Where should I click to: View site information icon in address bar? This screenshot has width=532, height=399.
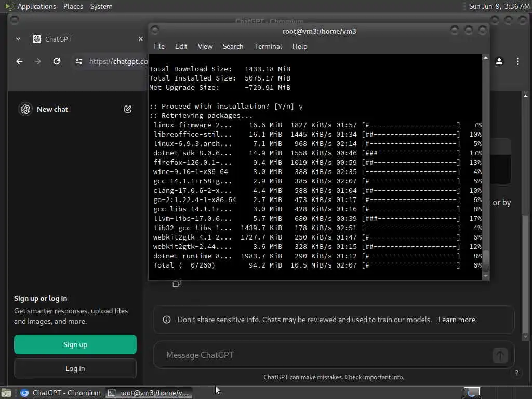(79, 61)
